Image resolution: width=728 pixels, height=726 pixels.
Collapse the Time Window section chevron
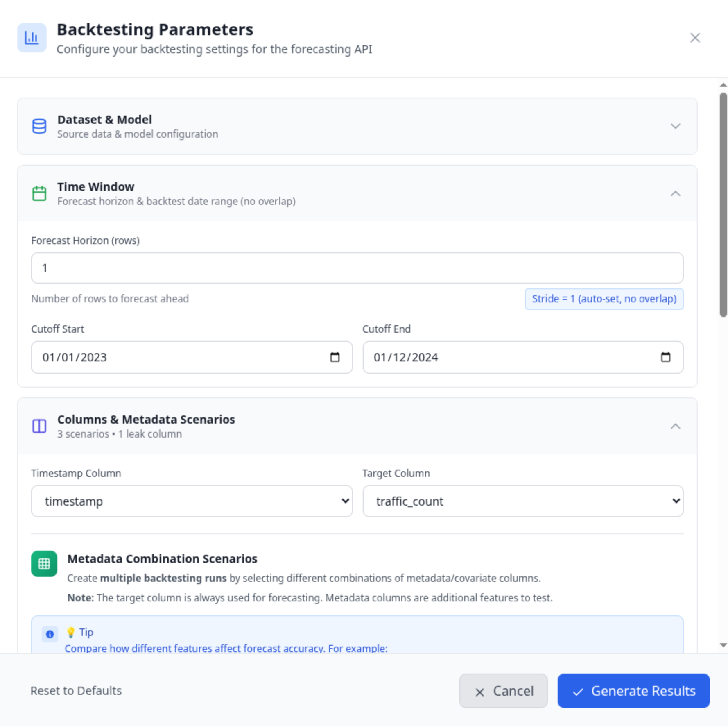[675, 193]
